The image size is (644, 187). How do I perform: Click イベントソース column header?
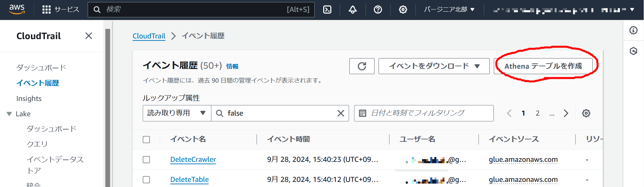514,139
